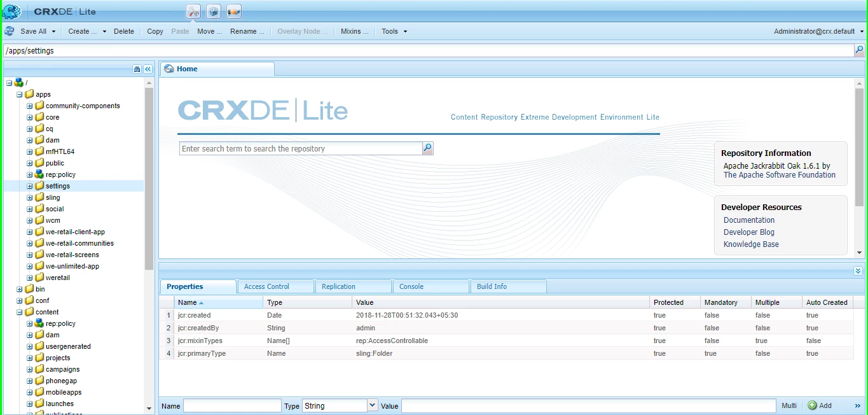This screenshot has height=415, width=868.
Task: Click the binoculars find icon in tree panel
Action: tap(137, 69)
